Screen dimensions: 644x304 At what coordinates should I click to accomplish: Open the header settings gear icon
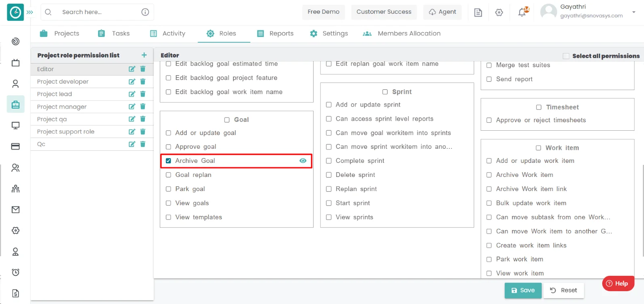pos(499,12)
